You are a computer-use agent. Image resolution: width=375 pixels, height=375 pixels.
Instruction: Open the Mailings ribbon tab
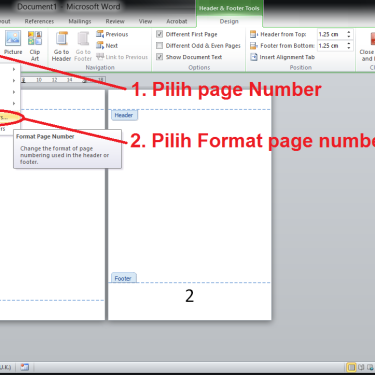click(x=80, y=21)
